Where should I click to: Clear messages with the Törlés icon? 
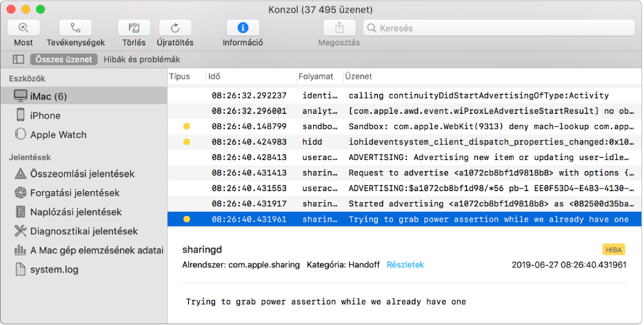tap(134, 28)
